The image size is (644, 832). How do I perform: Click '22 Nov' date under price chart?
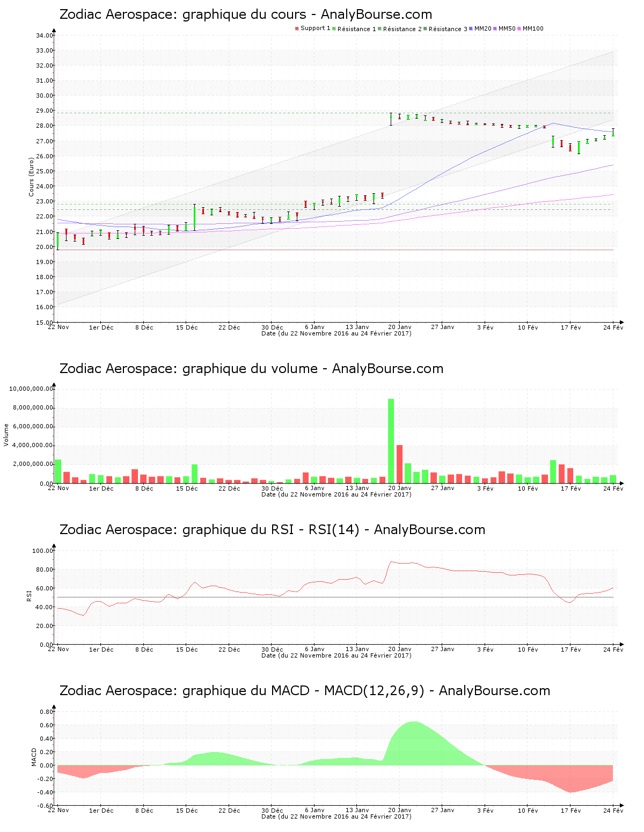pyautogui.click(x=58, y=327)
